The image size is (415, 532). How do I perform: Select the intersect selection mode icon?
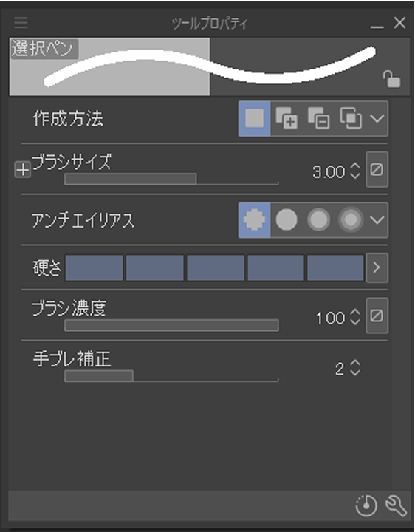(x=351, y=118)
